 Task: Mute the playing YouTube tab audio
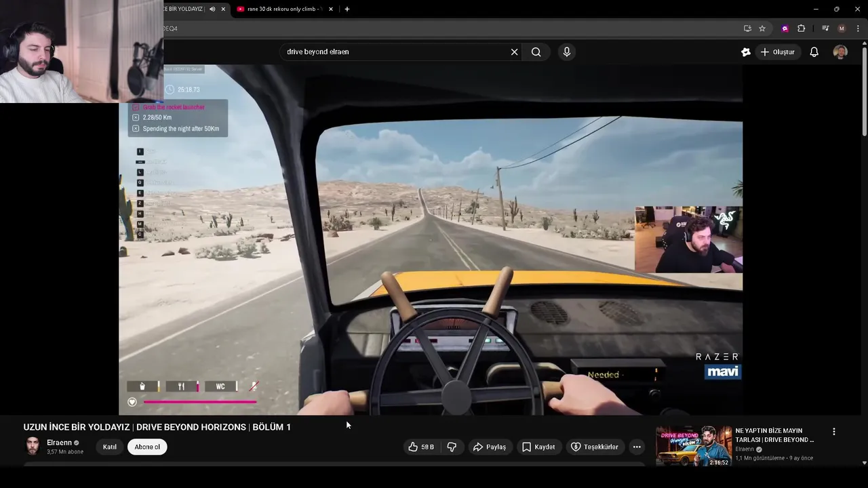click(x=212, y=9)
